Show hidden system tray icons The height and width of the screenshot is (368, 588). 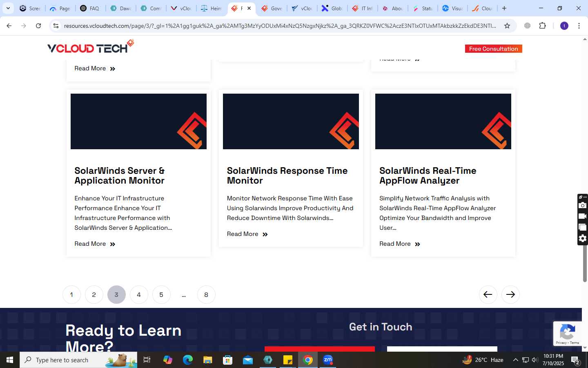click(515, 360)
